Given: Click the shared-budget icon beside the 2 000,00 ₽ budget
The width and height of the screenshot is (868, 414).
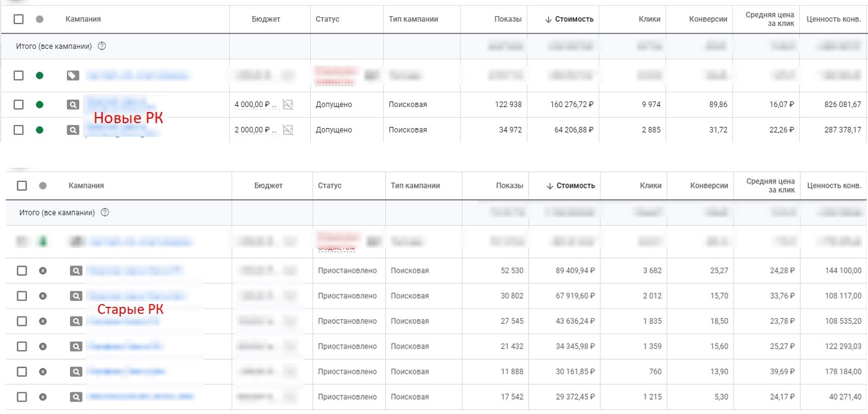Looking at the screenshot, I should (287, 129).
